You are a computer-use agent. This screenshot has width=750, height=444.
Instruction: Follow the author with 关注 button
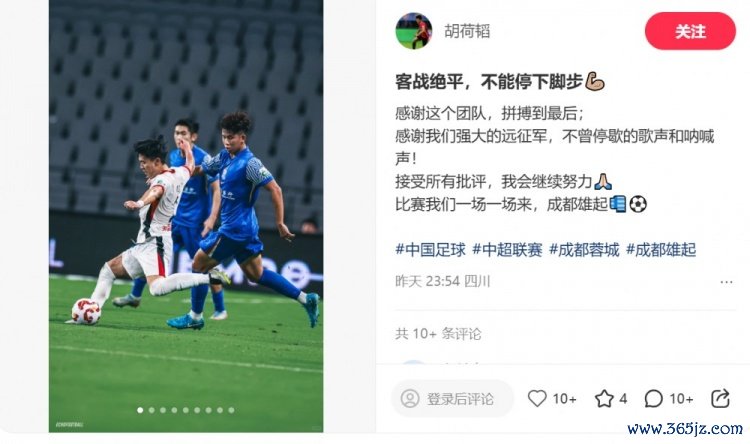[690, 31]
